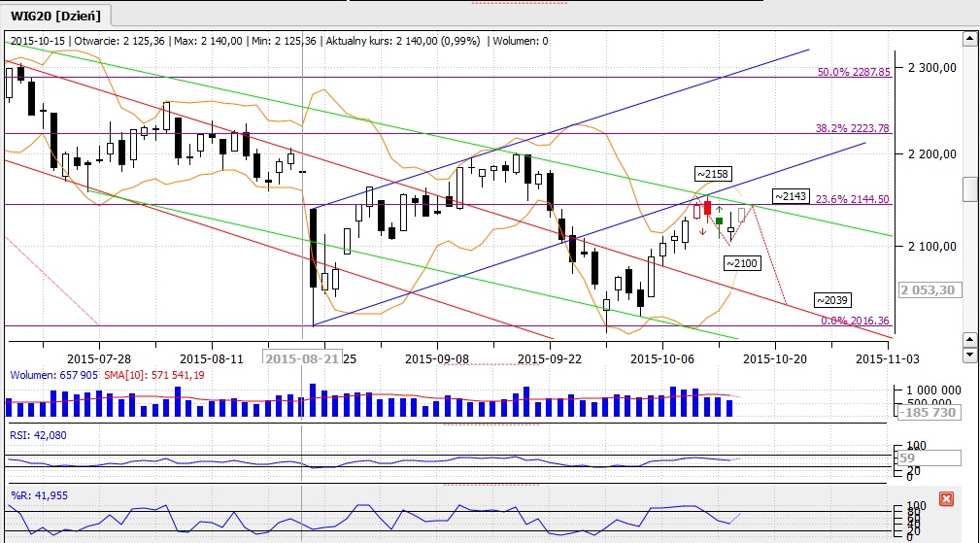Click the Wolumen: 0 header text

(x=521, y=41)
